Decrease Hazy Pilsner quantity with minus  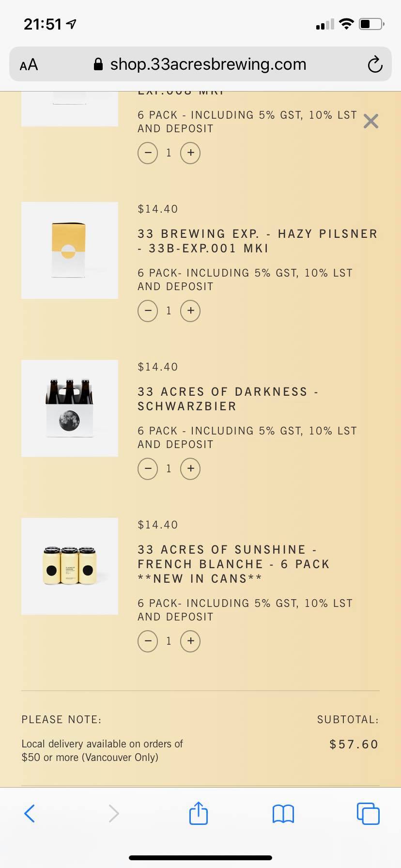[148, 310]
